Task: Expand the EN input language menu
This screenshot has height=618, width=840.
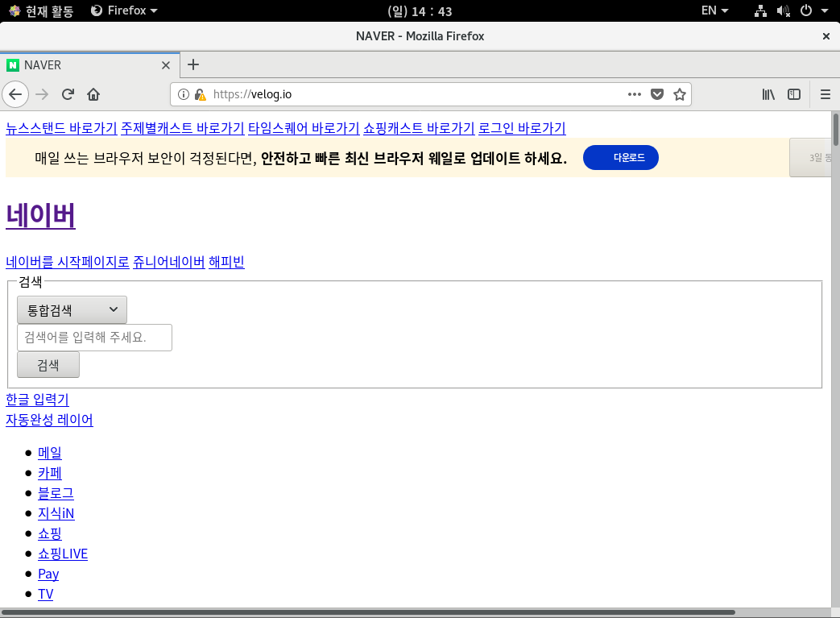Action: click(x=714, y=10)
